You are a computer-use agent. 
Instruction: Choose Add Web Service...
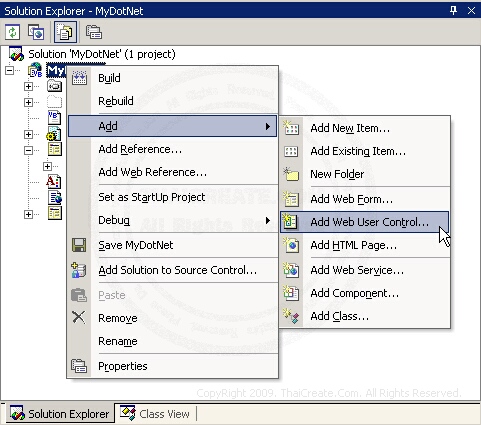coord(365,270)
